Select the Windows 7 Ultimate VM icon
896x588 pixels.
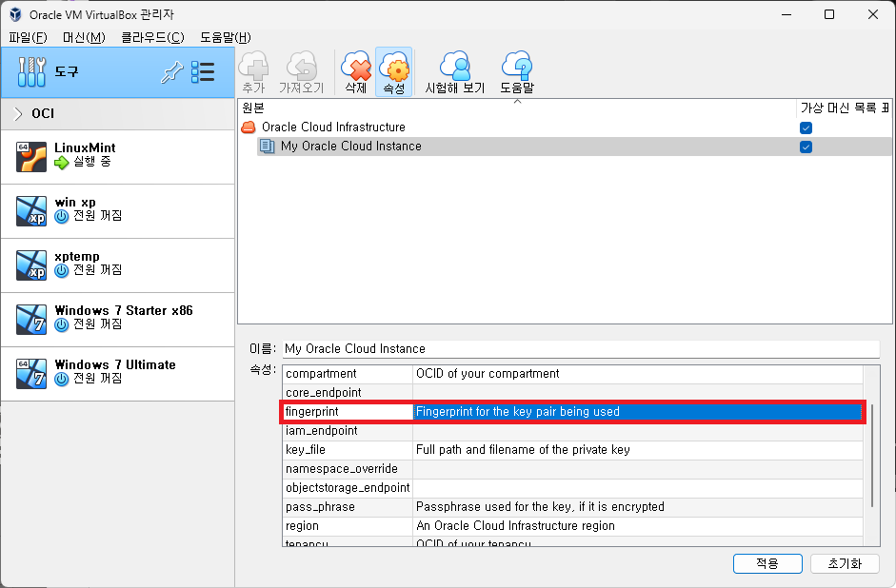[x=30, y=373]
